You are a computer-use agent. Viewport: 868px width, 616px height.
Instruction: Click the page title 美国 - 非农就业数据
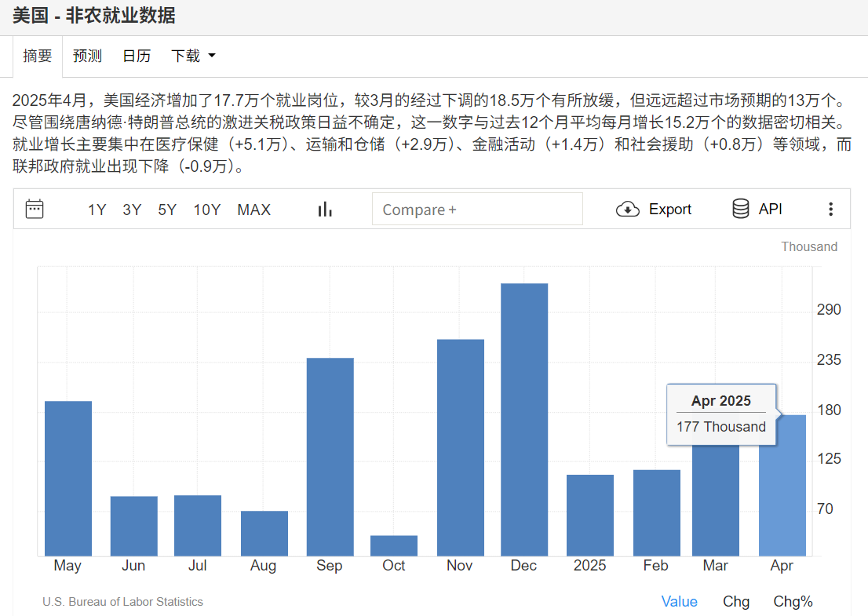click(93, 16)
